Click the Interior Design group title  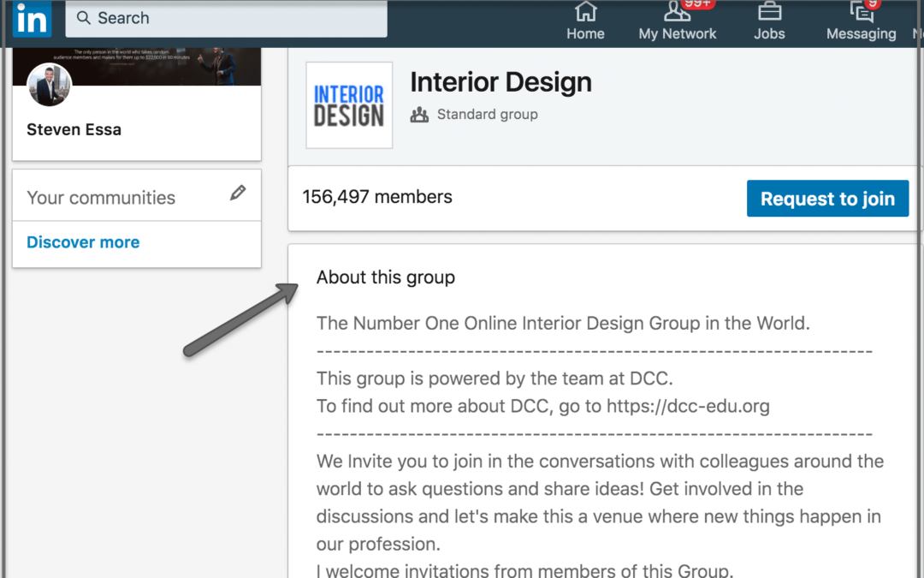click(500, 82)
